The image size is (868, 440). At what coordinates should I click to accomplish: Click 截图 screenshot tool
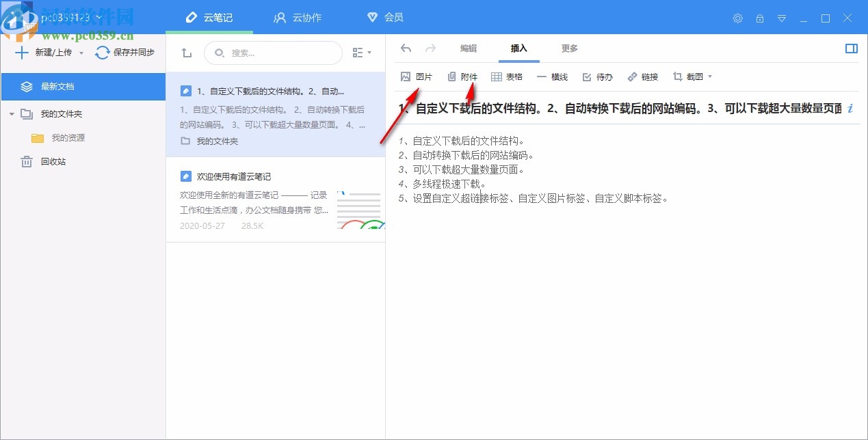click(x=688, y=77)
